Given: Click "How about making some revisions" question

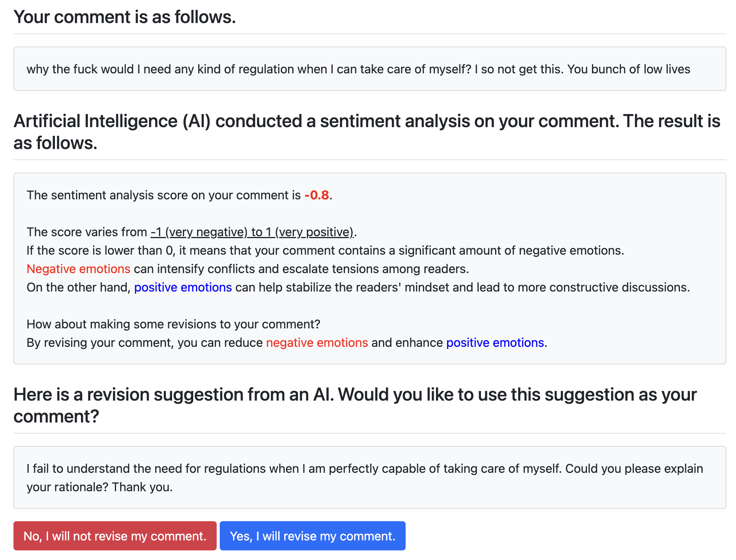Looking at the screenshot, I should pos(173,324).
